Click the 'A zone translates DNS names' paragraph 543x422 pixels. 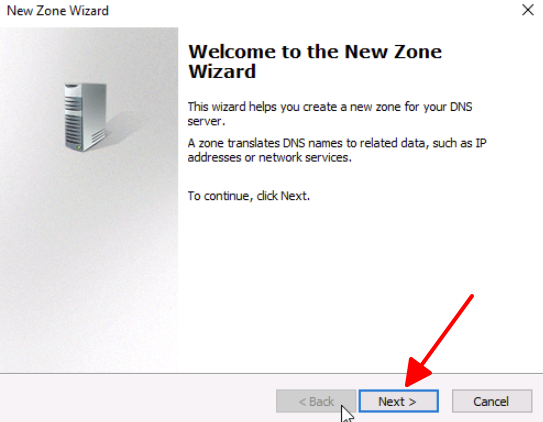337,150
